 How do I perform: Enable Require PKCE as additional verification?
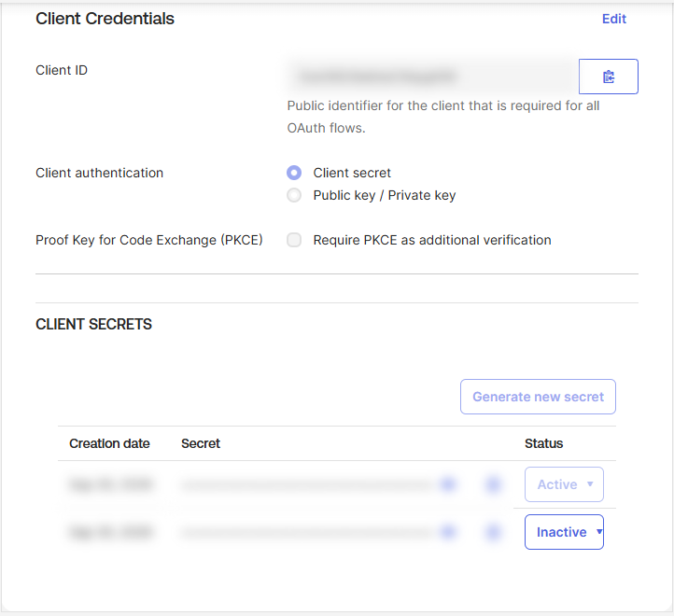[x=294, y=240]
